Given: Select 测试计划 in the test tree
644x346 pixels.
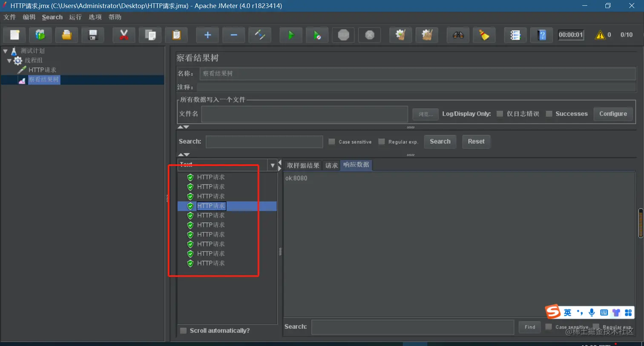Looking at the screenshot, I should tap(33, 51).
